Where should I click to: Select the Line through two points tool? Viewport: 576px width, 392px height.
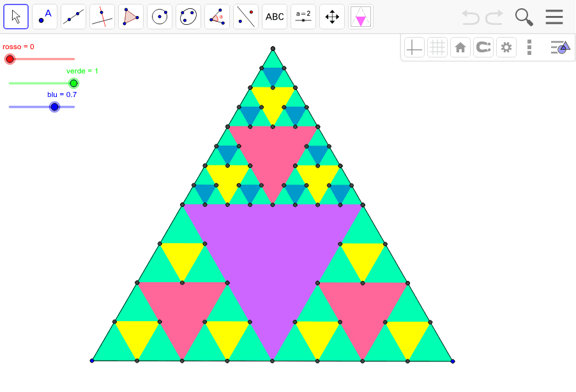tap(73, 17)
